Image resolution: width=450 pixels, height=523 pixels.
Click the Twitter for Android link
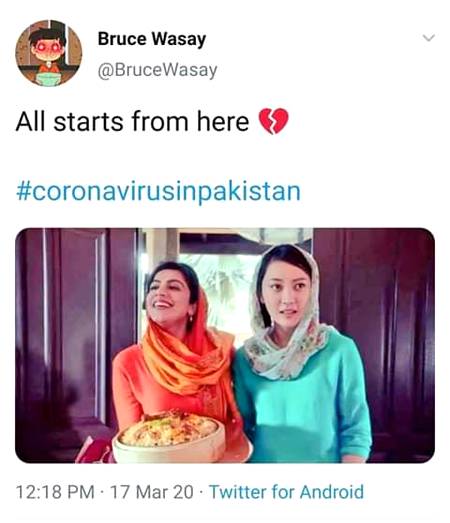(x=286, y=492)
